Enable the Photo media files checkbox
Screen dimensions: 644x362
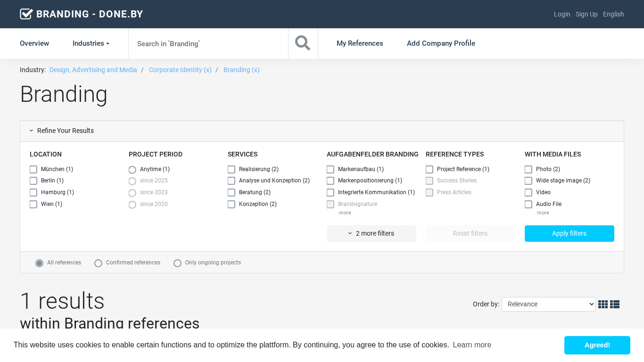tap(528, 169)
